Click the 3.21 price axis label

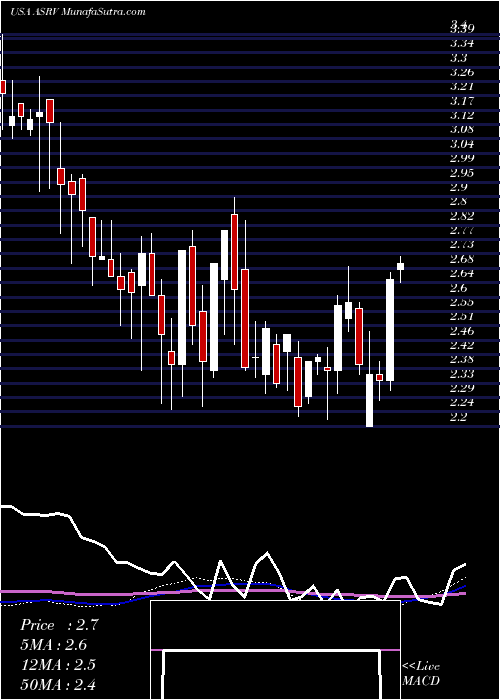(462, 86)
